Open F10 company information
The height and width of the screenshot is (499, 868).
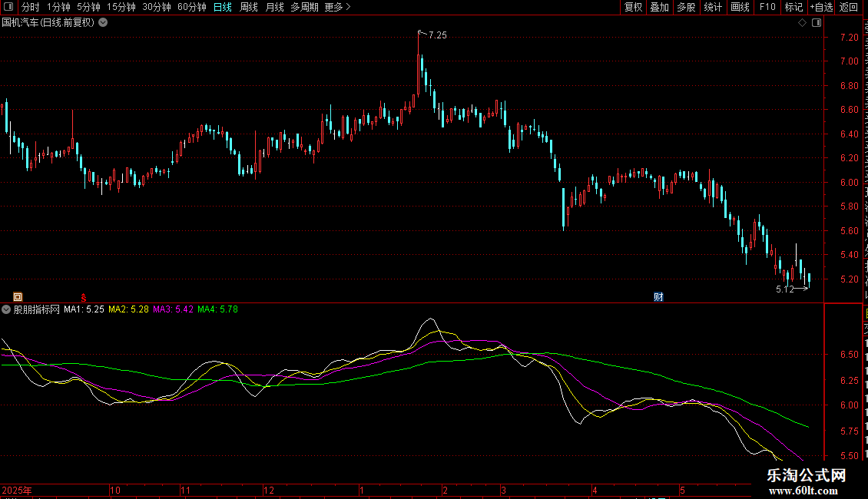click(767, 7)
